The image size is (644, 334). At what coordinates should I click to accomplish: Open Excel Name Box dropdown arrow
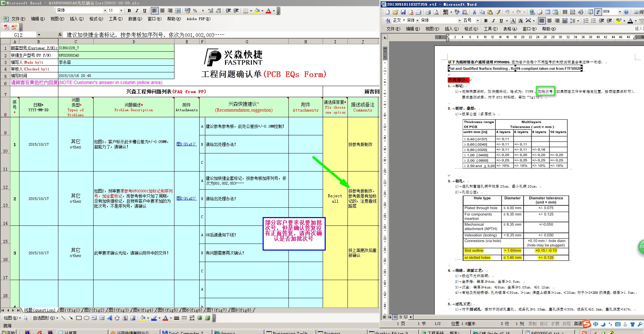pos(39,35)
